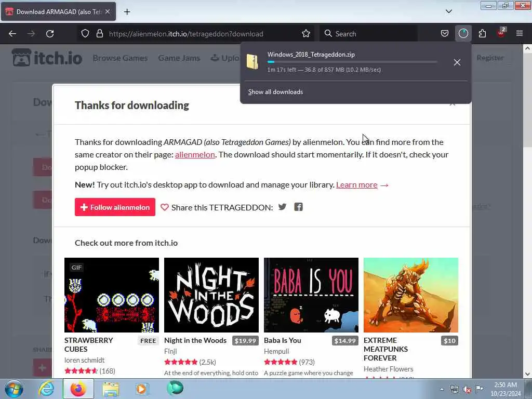Open Windows Media Player taskbar icon

point(141,389)
